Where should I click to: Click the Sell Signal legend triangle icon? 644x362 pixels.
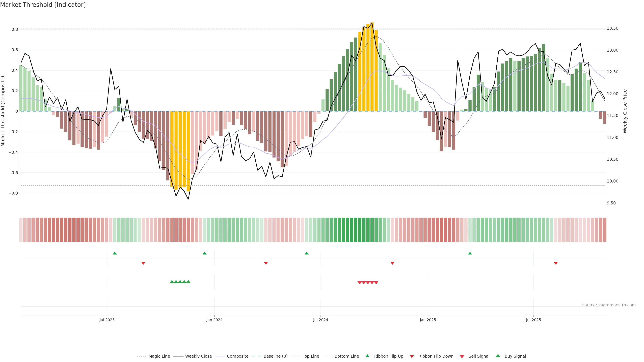pos(462,356)
